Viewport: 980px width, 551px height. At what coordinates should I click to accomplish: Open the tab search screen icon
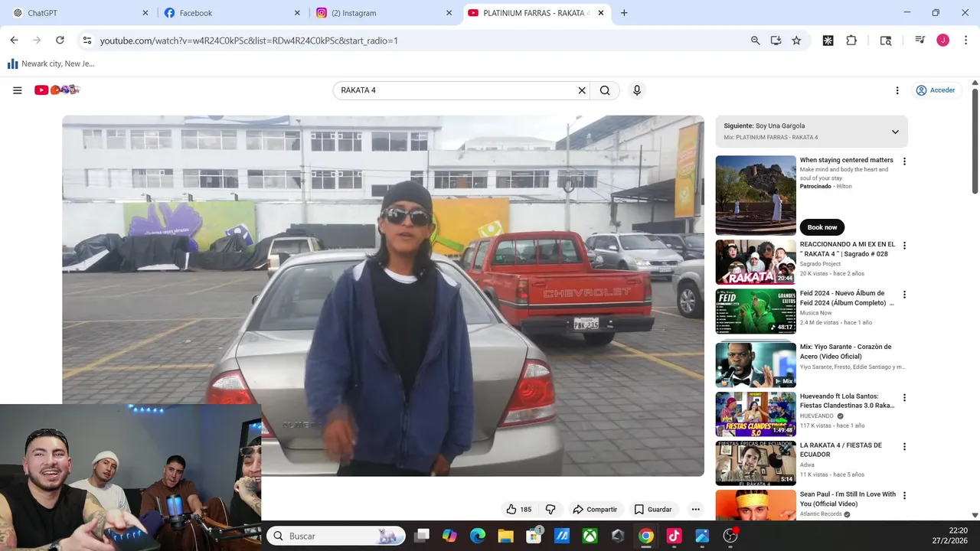pyautogui.click(x=886, y=41)
